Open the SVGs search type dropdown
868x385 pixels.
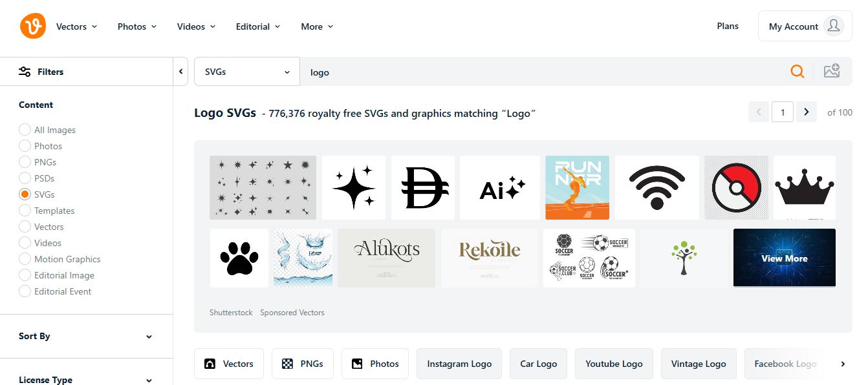pos(246,72)
